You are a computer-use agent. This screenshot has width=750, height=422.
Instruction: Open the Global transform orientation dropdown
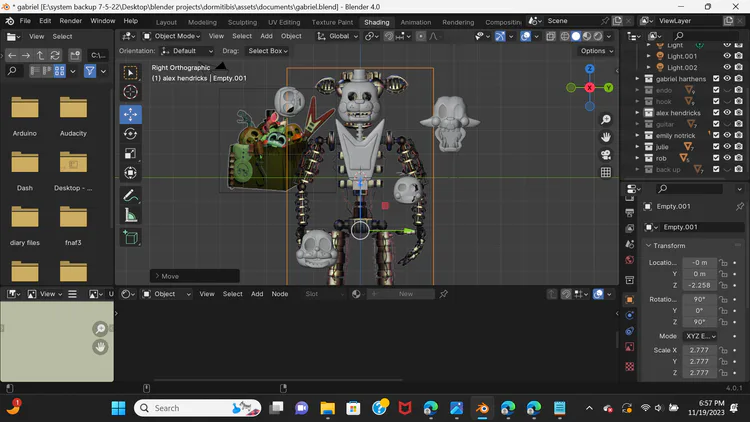pyautogui.click(x=337, y=36)
